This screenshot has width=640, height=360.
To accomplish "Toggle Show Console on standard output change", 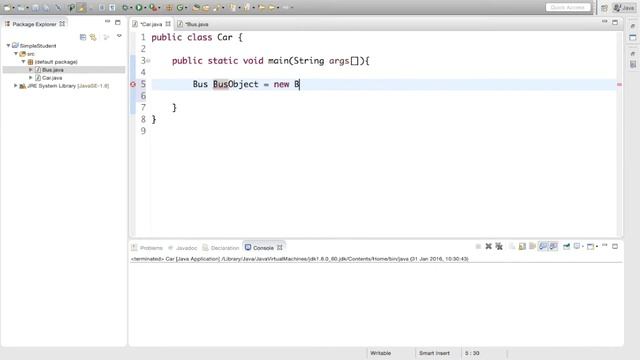I will pyautogui.click(x=542, y=246).
